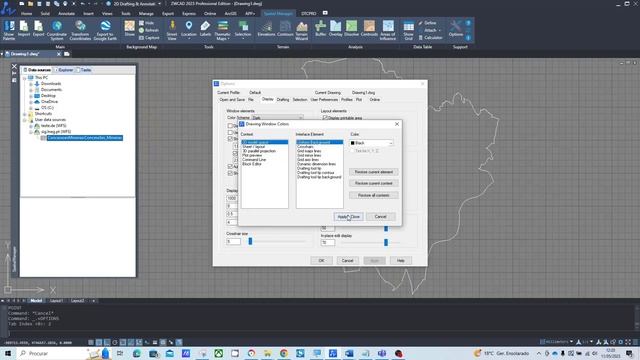This screenshot has width=640, height=360.
Task: Toggle Display printable area checkbox
Action: click(325, 118)
